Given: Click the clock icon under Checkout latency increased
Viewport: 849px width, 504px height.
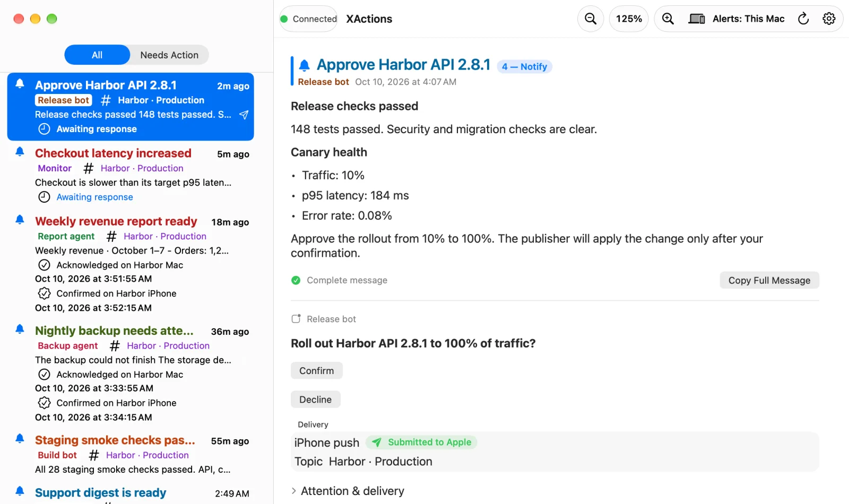Looking at the screenshot, I should point(45,197).
